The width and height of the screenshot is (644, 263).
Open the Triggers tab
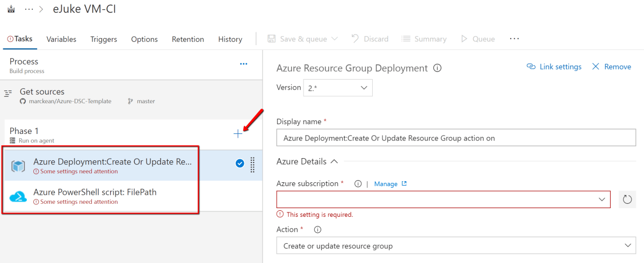tap(104, 39)
